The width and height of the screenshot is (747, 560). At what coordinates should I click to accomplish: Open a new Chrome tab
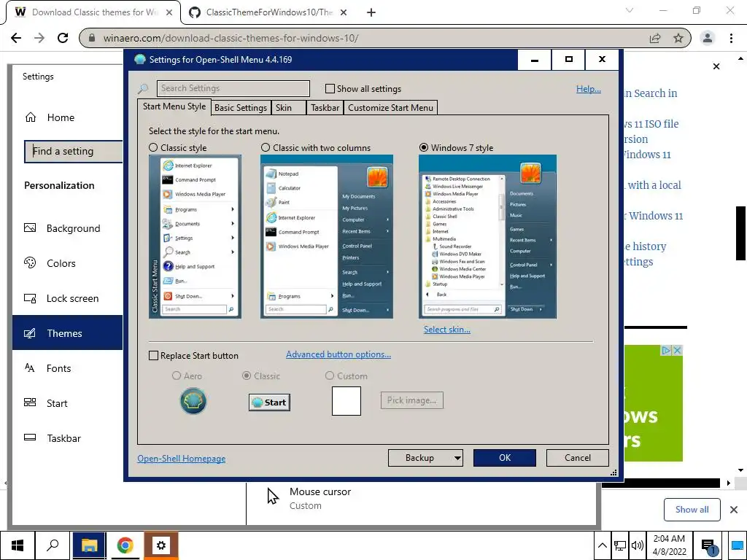tap(371, 12)
